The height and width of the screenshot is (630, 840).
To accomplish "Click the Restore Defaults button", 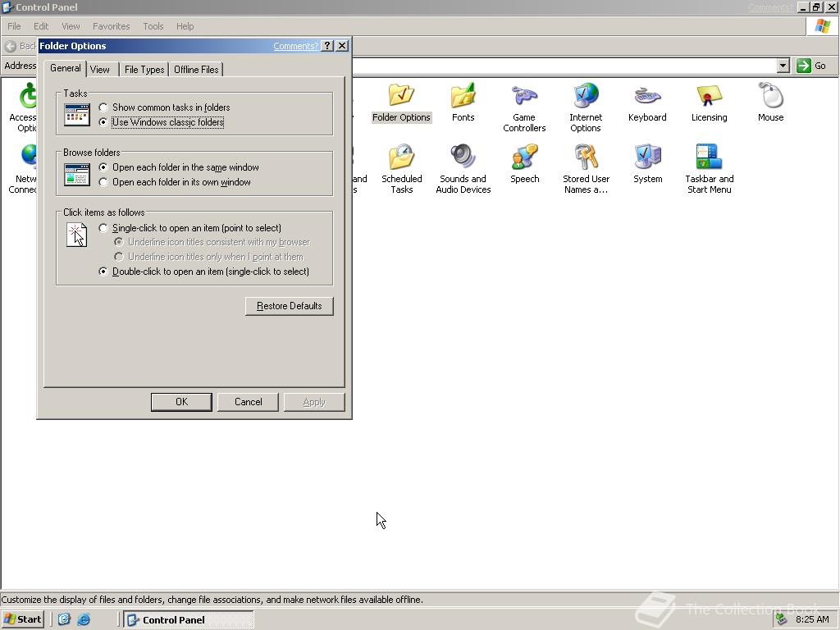I will pyautogui.click(x=290, y=307).
